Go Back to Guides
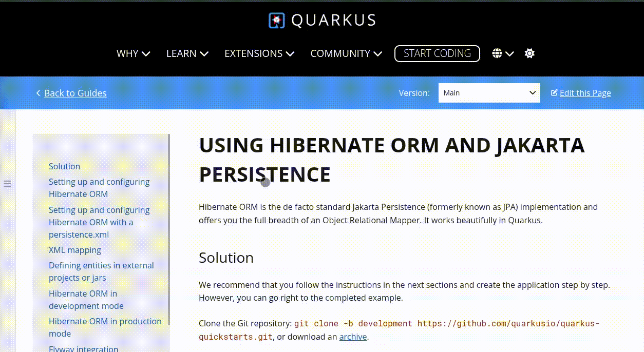644x352 pixels. pyautogui.click(x=75, y=93)
